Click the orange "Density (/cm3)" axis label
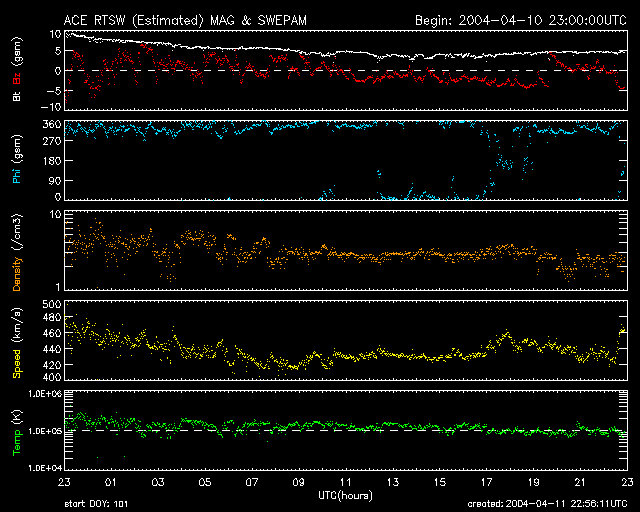The width and height of the screenshot is (640, 512). tap(17, 252)
